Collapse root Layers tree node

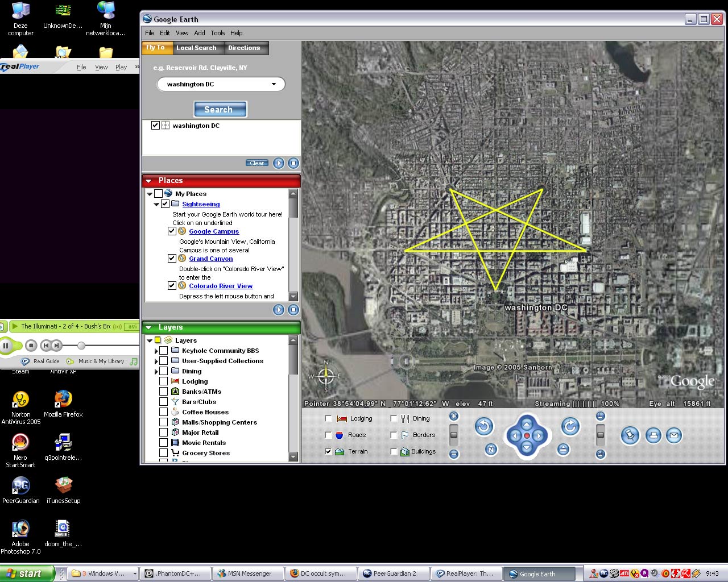pyautogui.click(x=150, y=340)
